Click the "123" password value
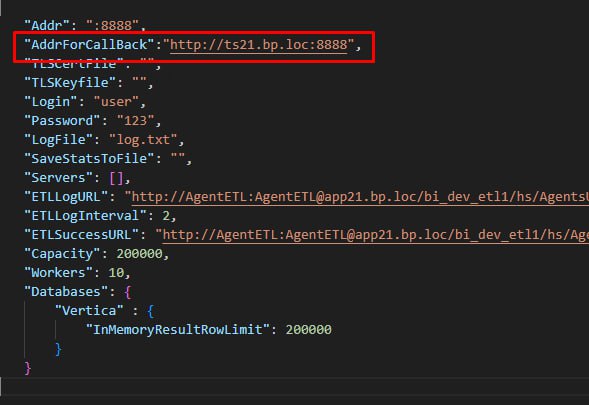589x405 pixels. (x=136, y=121)
